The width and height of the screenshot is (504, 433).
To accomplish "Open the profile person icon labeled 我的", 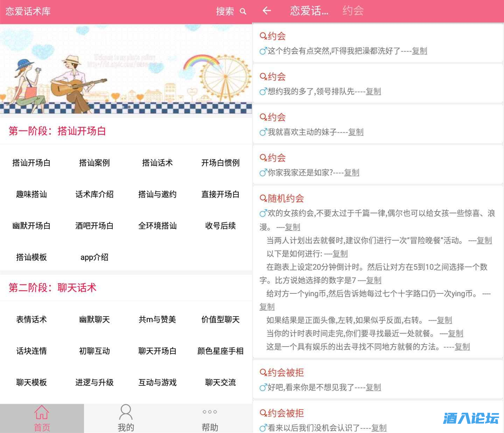I will click(126, 412).
